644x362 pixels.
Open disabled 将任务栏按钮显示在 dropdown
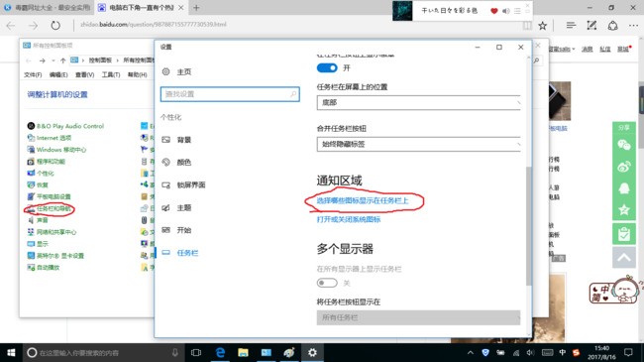pos(418,317)
